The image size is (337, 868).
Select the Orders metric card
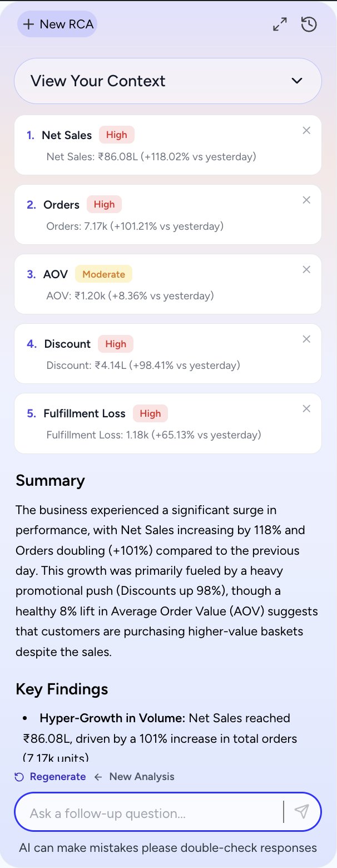[x=167, y=215]
